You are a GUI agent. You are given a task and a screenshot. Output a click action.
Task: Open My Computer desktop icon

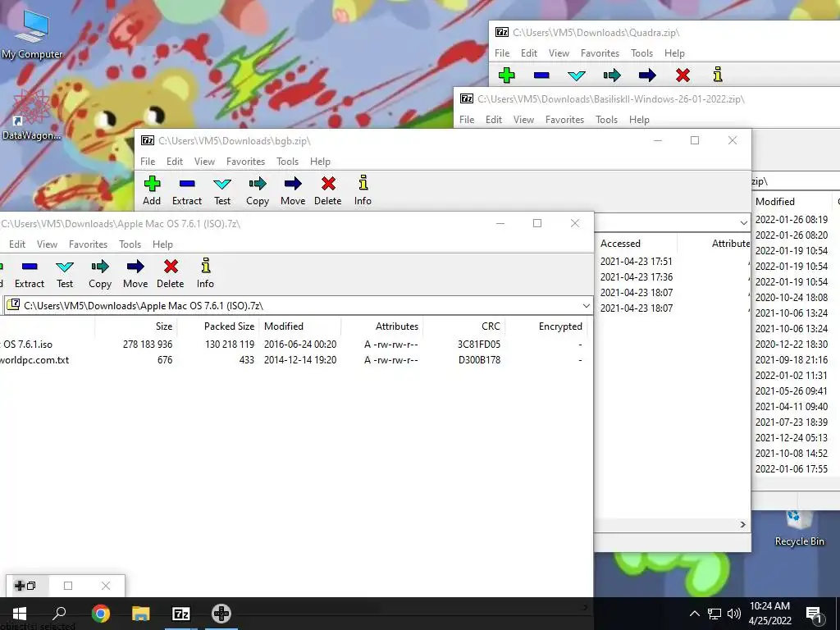point(32,34)
